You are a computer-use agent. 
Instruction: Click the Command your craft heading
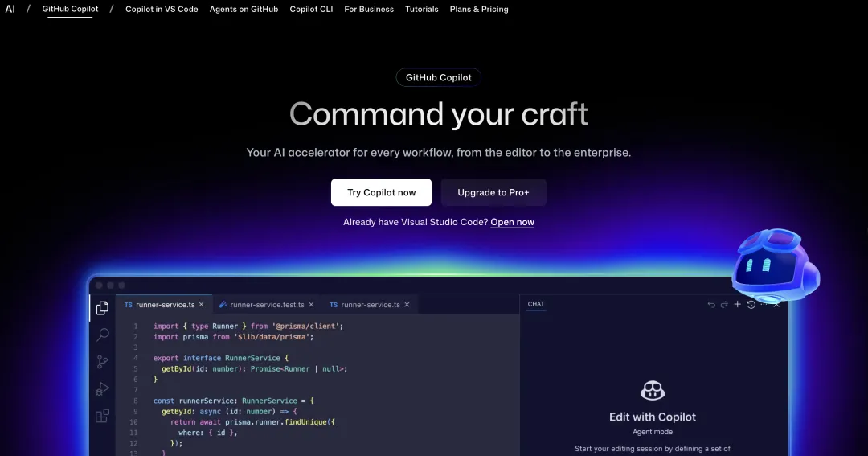pyautogui.click(x=439, y=114)
